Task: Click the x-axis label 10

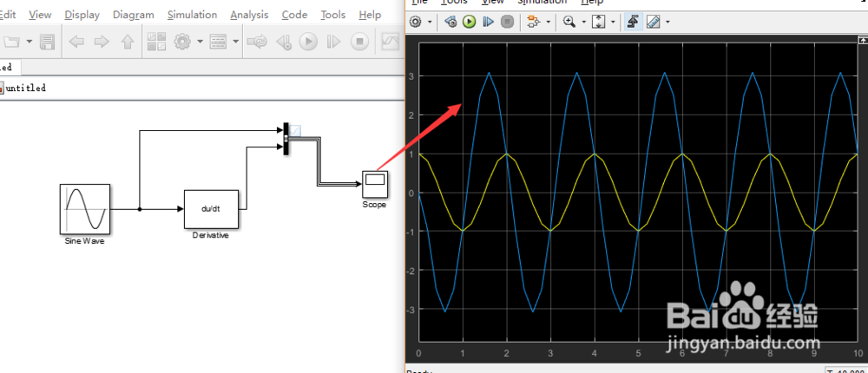Action: click(858, 353)
